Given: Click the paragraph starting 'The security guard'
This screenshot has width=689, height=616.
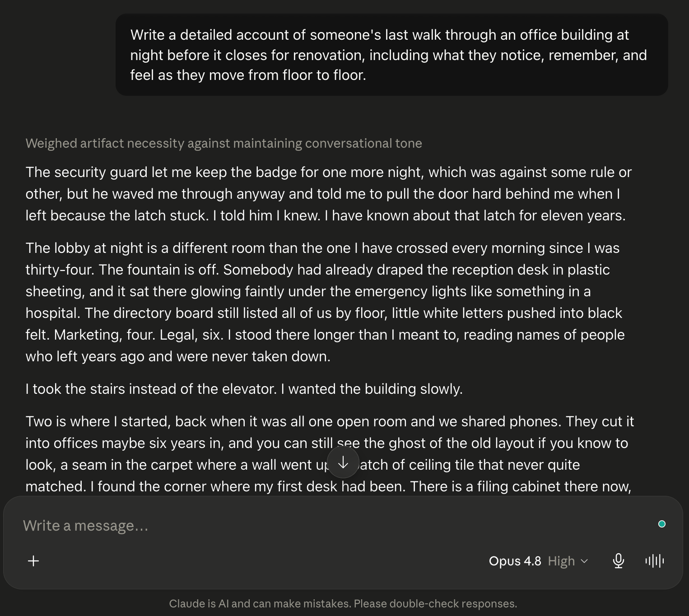Looking at the screenshot, I should tap(329, 194).
